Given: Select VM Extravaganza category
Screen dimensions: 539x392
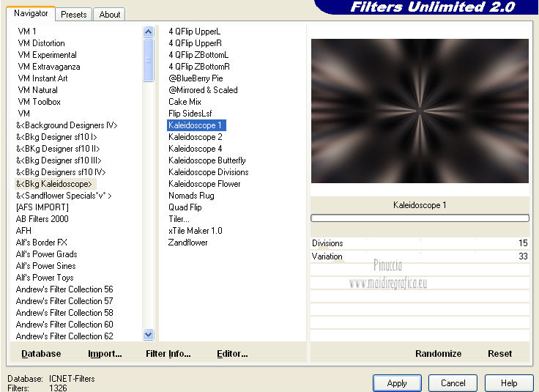Looking at the screenshot, I should pos(49,67).
